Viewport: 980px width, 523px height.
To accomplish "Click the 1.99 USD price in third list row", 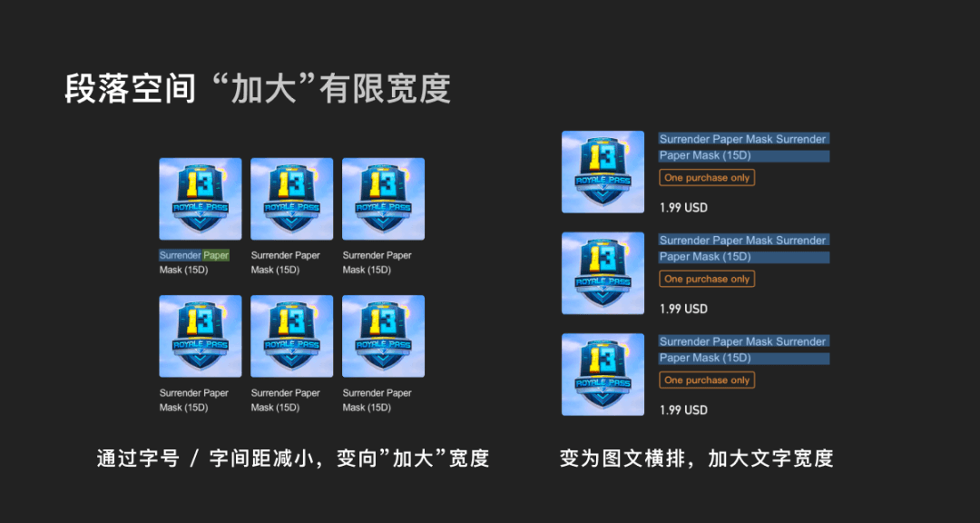I will pos(684,410).
